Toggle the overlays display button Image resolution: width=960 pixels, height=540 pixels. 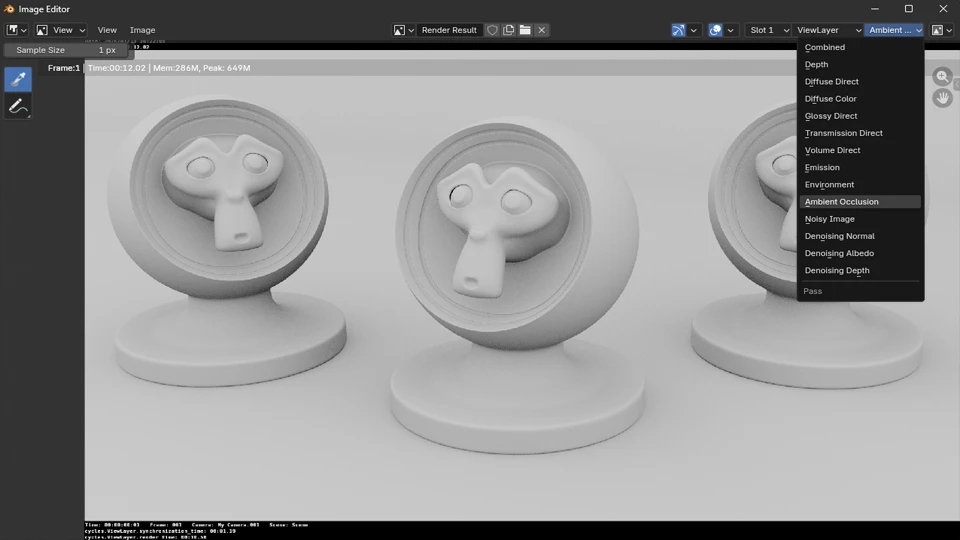pyautogui.click(x=715, y=30)
